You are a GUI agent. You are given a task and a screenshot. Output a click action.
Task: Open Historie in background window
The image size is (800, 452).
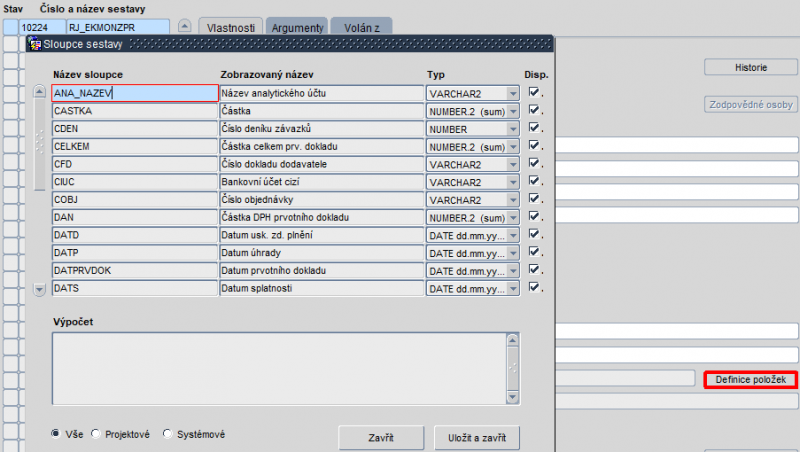pos(751,67)
